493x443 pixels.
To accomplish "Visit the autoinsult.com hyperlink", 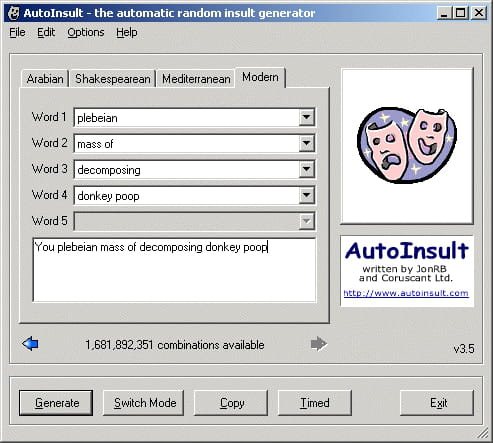I will click(406, 293).
